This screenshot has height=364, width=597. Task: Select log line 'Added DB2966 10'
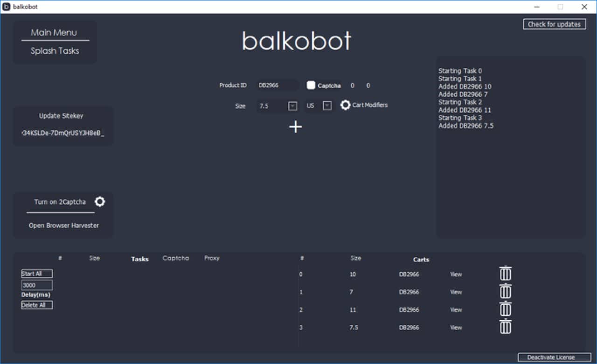coord(465,86)
